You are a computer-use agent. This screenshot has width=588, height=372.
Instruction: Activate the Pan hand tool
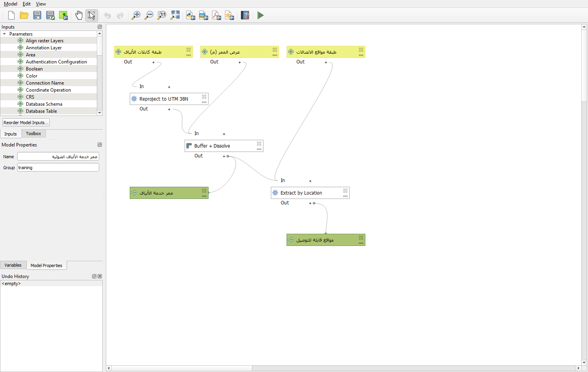[79, 15]
